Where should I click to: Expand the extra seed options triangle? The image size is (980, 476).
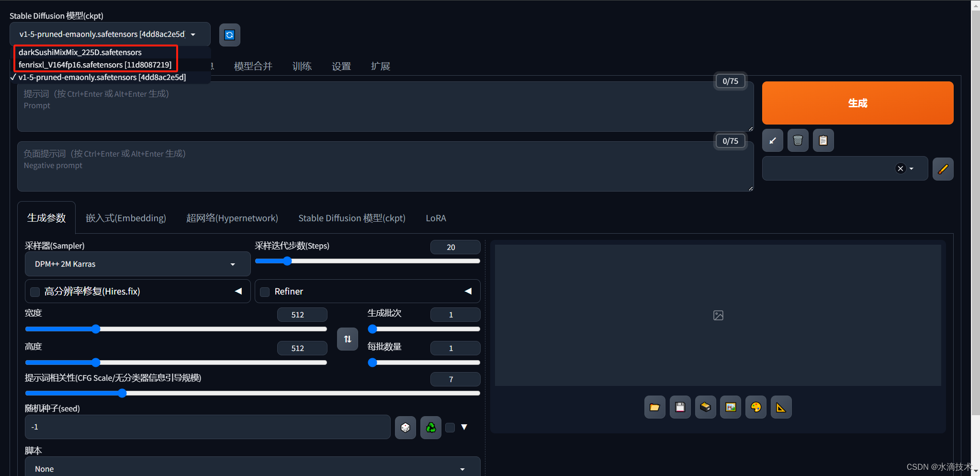click(x=464, y=427)
